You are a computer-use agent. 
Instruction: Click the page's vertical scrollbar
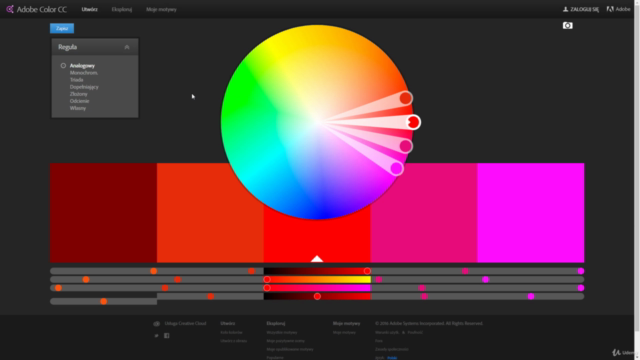click(x=637, y=180)
